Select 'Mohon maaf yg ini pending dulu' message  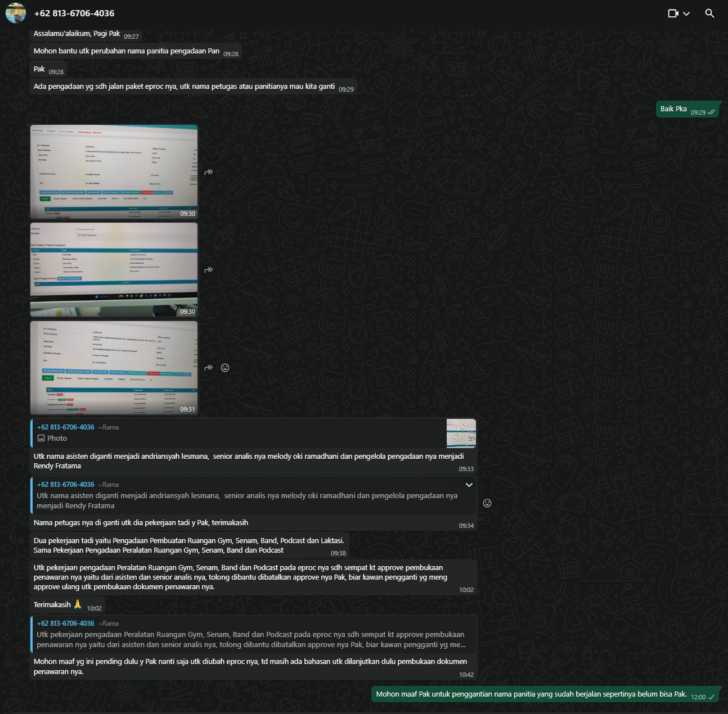tap(250, 666)
